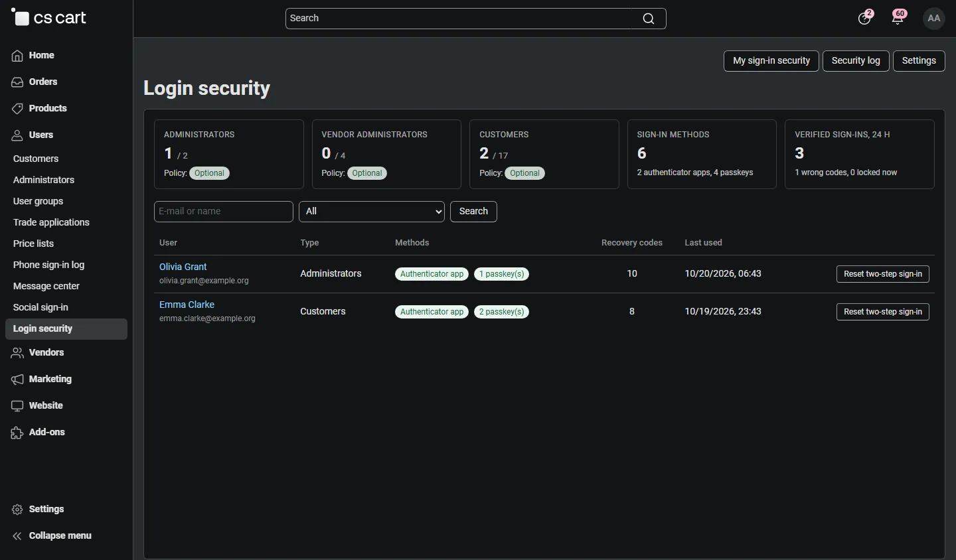Open Olivia Grant user link
The width and height of the screenshot is (956, 560).
(183, 267)
